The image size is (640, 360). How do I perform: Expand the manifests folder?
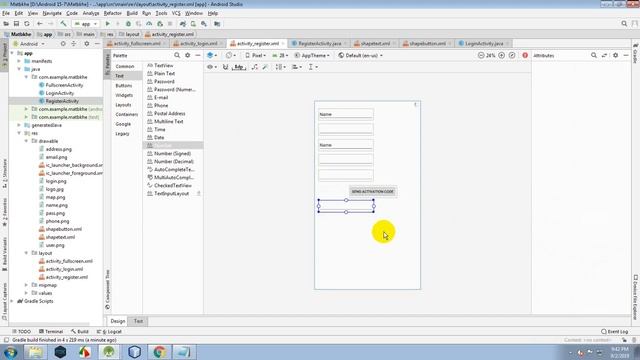[x=19, y=61]
